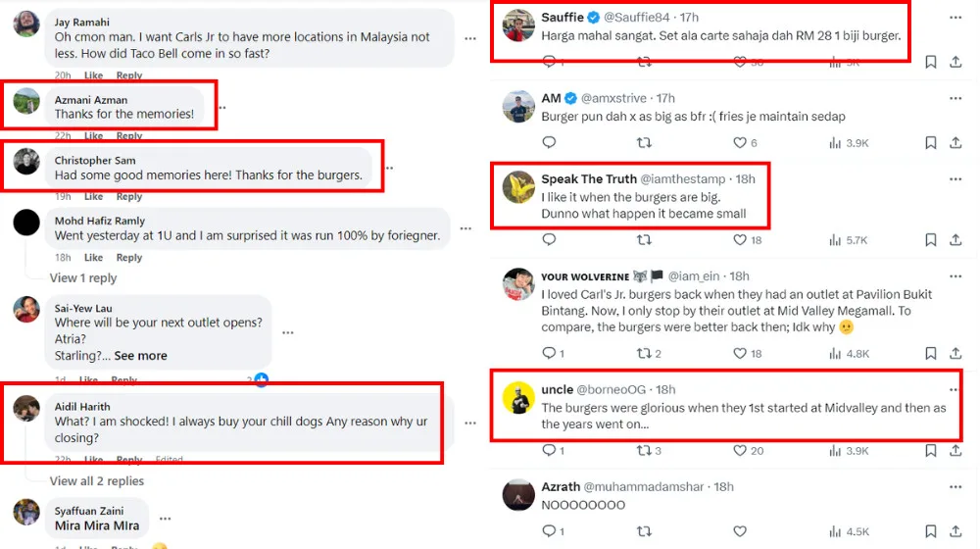Open reply icon on AM's tweet
The height and width of the screenshot is (549, 980).
point(549,143)
